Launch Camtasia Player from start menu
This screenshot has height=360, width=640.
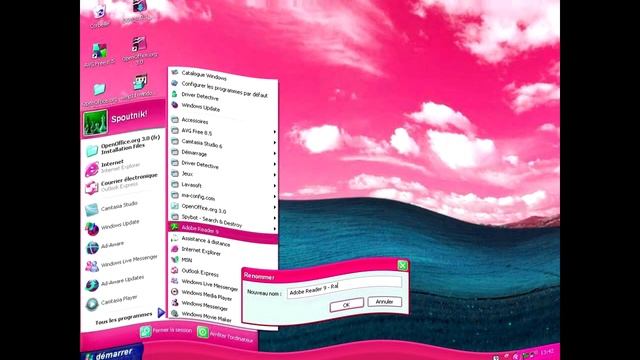pyautogui.click(x=112, y=302)
